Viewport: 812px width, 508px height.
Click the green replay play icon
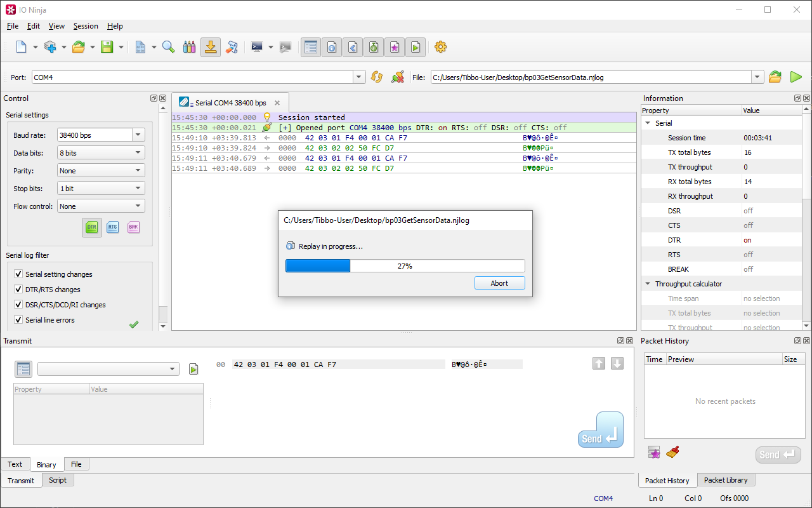coord(796,77)
